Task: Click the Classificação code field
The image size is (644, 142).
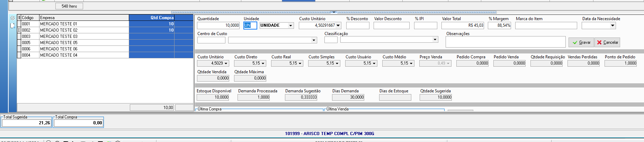Action: (x=331, y=40)
